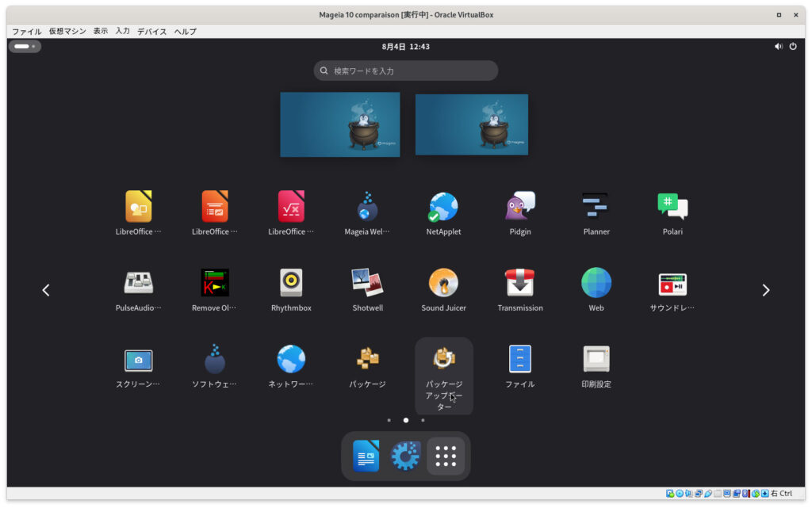Image resolution: width=812 pixels, height=508 pixels.
Task: Open パッケージアップデーター updater app
Action: pyautogui.click(x=444, y=376)
